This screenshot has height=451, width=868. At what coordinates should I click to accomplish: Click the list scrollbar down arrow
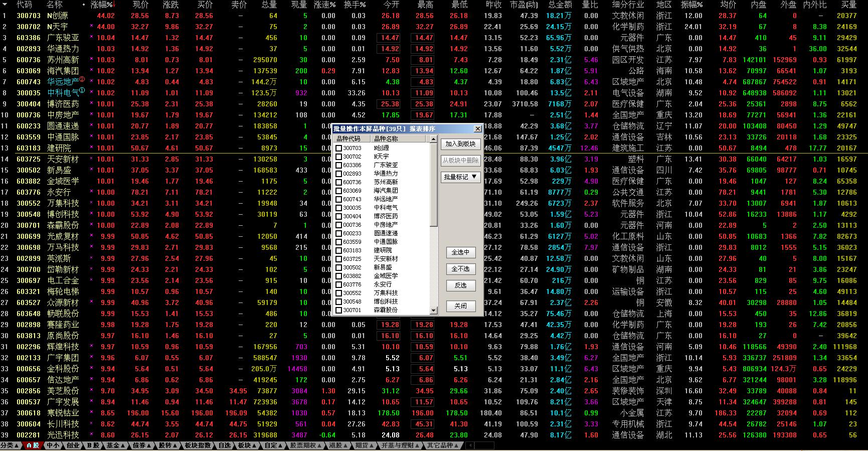coord(434,311)
